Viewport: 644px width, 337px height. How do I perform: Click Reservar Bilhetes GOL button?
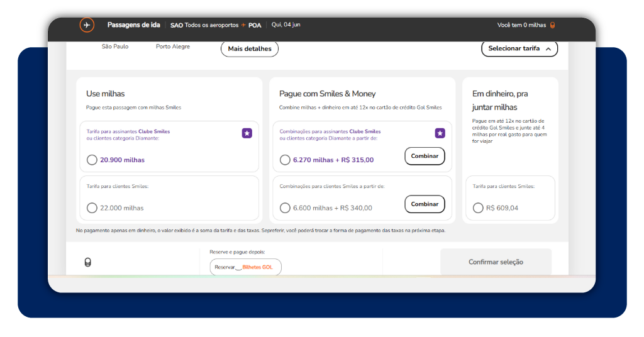click(246, 267)
